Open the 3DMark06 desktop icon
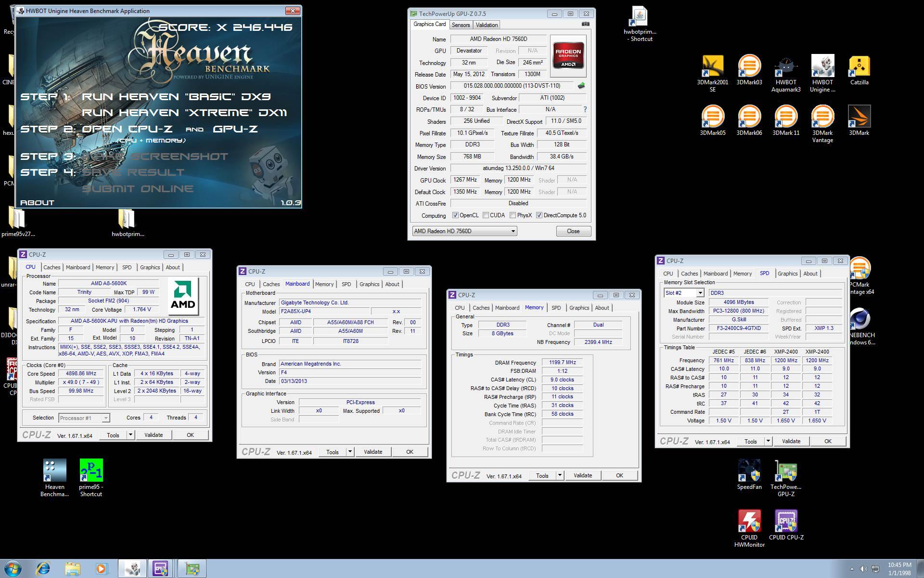Image resolution: width=924 pixels, height=578 pixels. pos(749,120)
